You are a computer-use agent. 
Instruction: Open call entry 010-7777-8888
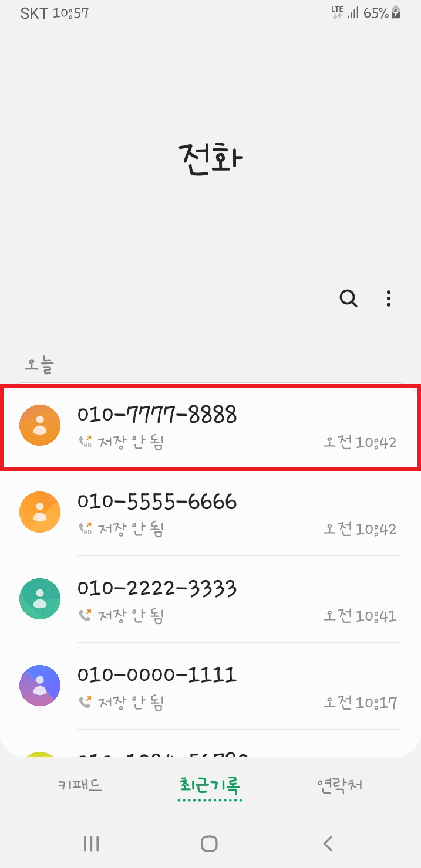(x=210, y=426)
